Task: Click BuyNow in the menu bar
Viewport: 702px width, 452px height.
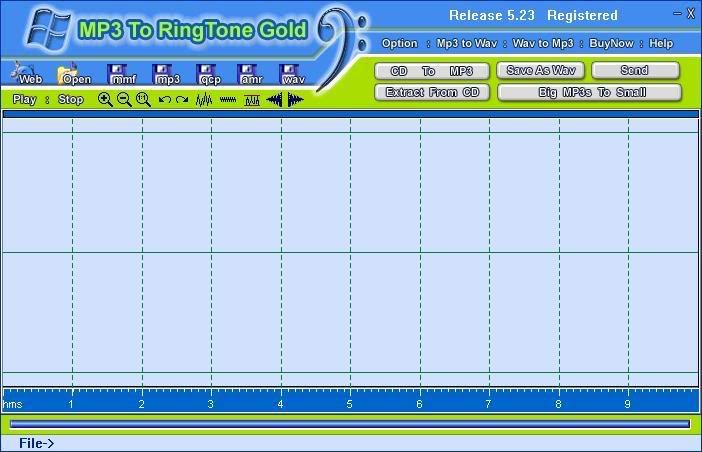Action: (x=611, y=43)
